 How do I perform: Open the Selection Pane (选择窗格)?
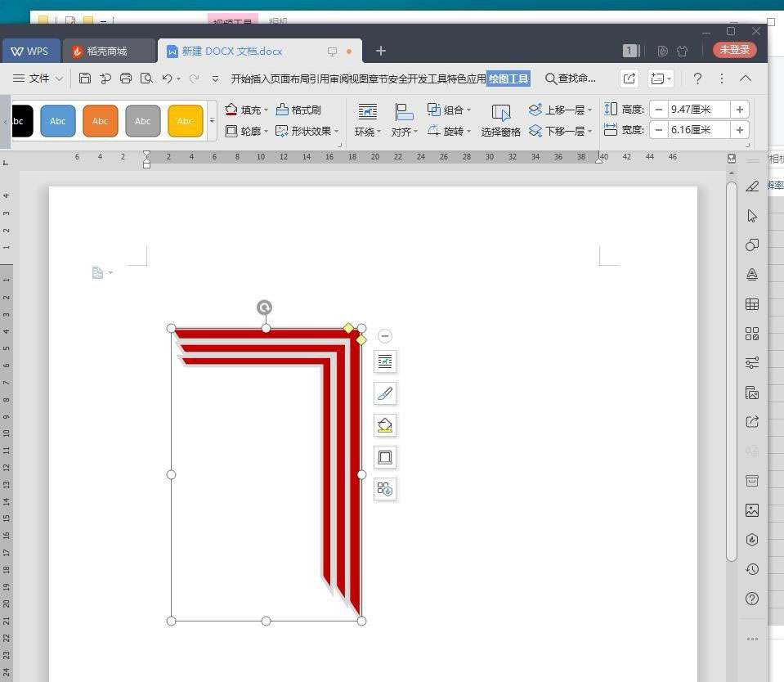click(x=500, y=120)
